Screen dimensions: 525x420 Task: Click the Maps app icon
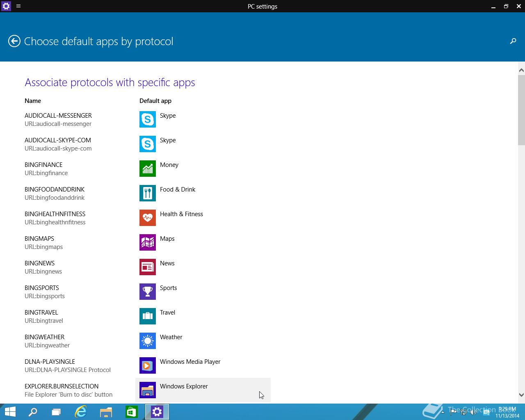(148, 242)
